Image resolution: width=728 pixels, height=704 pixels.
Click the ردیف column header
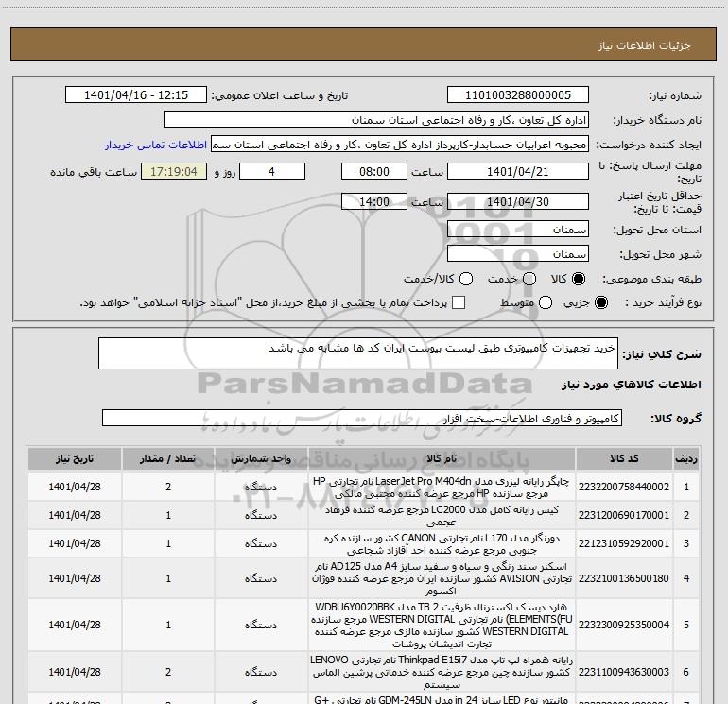[686, 458]
